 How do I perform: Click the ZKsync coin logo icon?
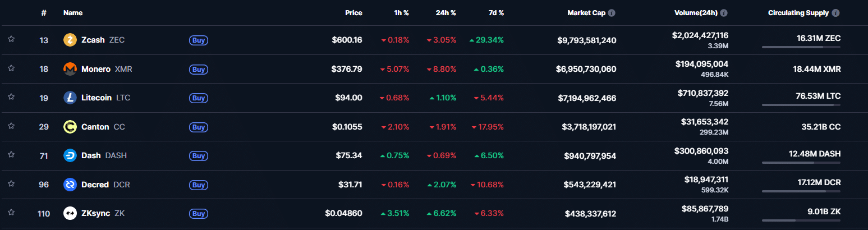70,213
